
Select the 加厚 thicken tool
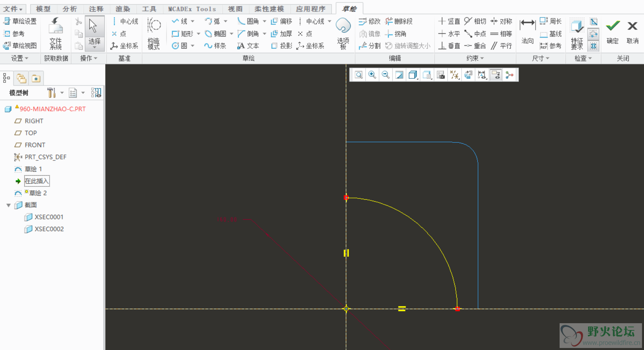(x=282, y=34)
